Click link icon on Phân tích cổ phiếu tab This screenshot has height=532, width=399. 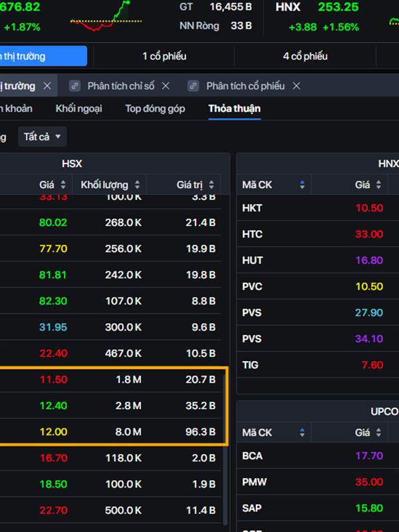point(194,86)
